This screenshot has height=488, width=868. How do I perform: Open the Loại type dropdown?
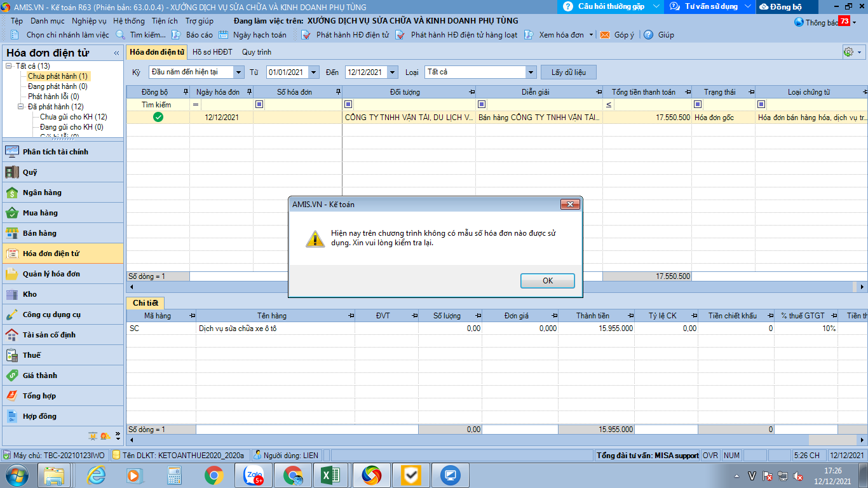(531, 72)
